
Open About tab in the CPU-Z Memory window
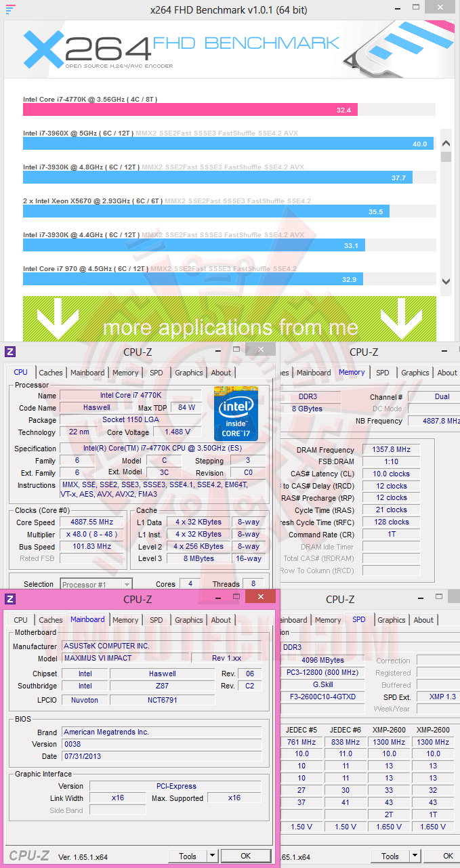pos(447,373)
